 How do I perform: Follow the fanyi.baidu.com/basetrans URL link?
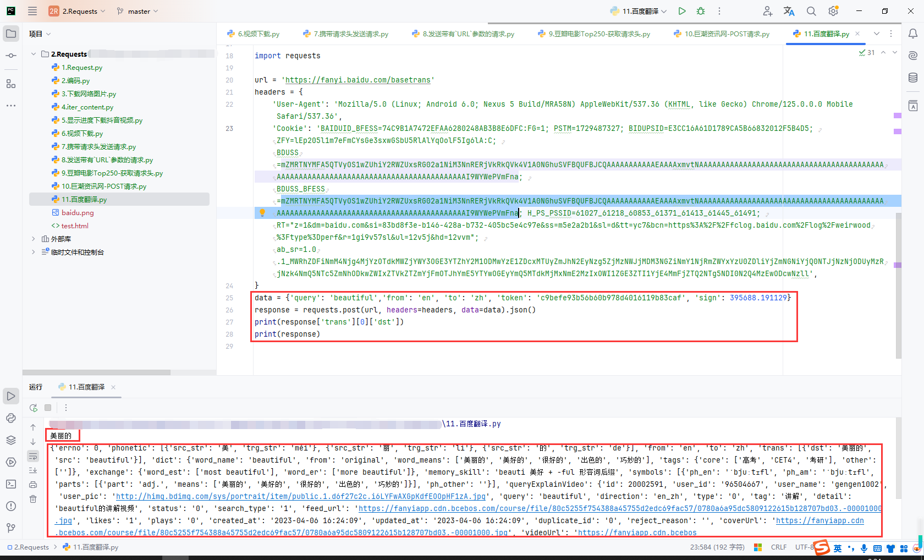coord(358,80)
